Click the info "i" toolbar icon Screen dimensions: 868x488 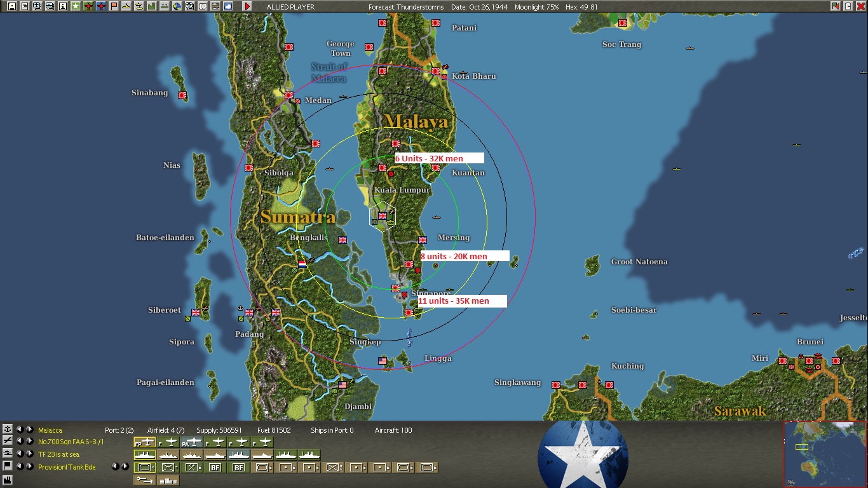coord(62,6)
